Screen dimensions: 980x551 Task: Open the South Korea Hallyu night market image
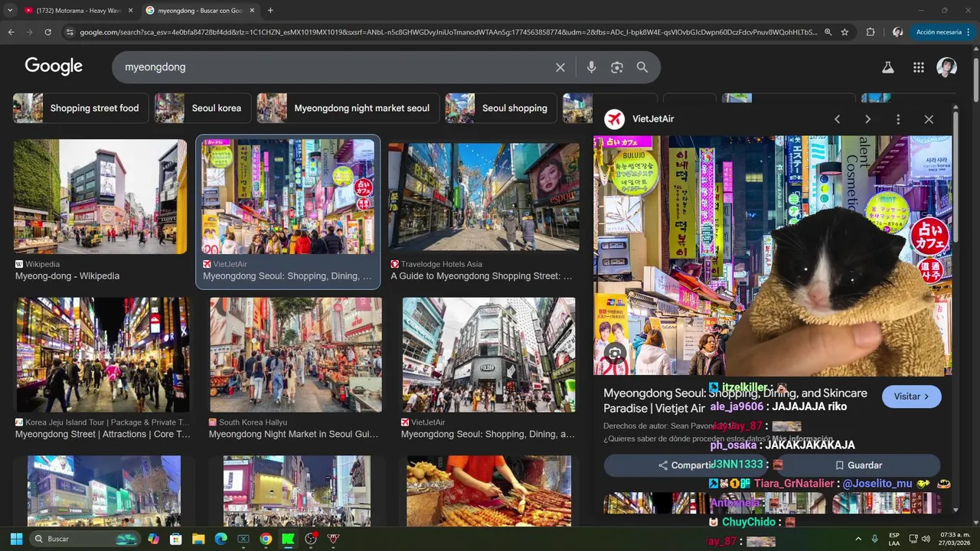[296, 355]
